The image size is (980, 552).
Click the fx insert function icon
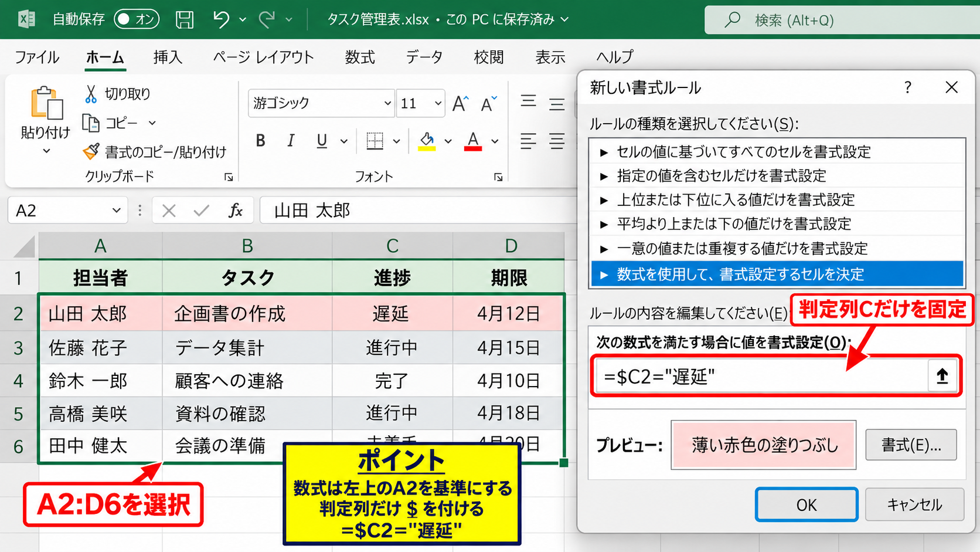point(236,211)
